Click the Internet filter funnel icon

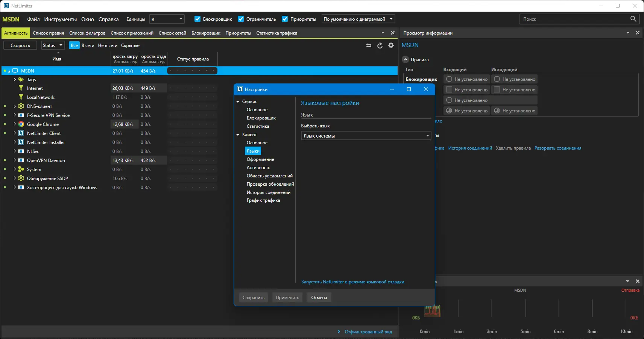click(21, 88)
